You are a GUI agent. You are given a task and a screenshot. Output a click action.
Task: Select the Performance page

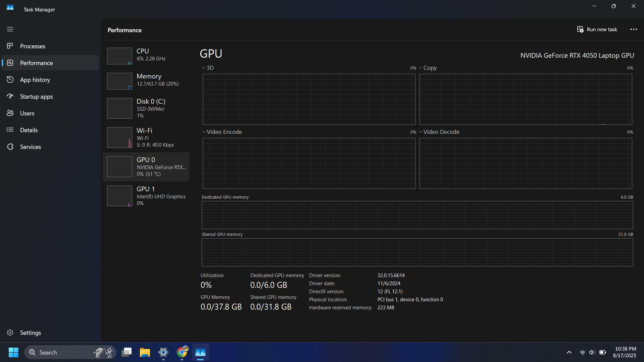coord(50,63)
